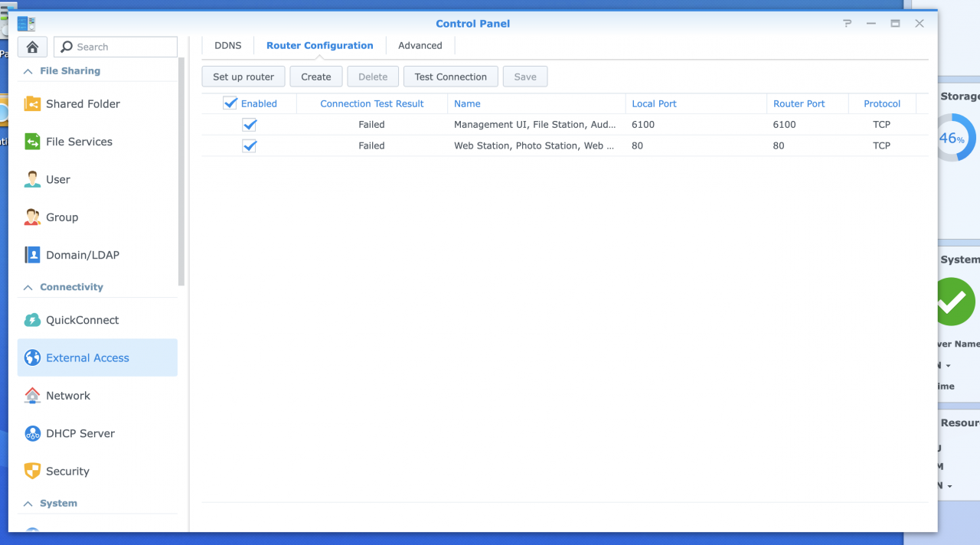Click the Test Connection button
This screenshot has width=980, height=545.
[450, 76]
